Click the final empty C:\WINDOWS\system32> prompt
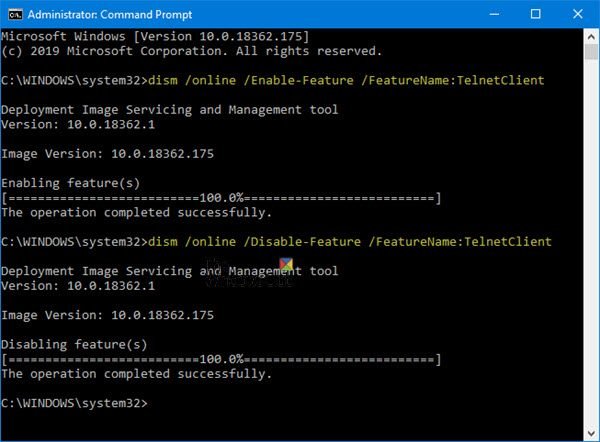Viewport: 600px width, 442px height. tap(74, 402)
